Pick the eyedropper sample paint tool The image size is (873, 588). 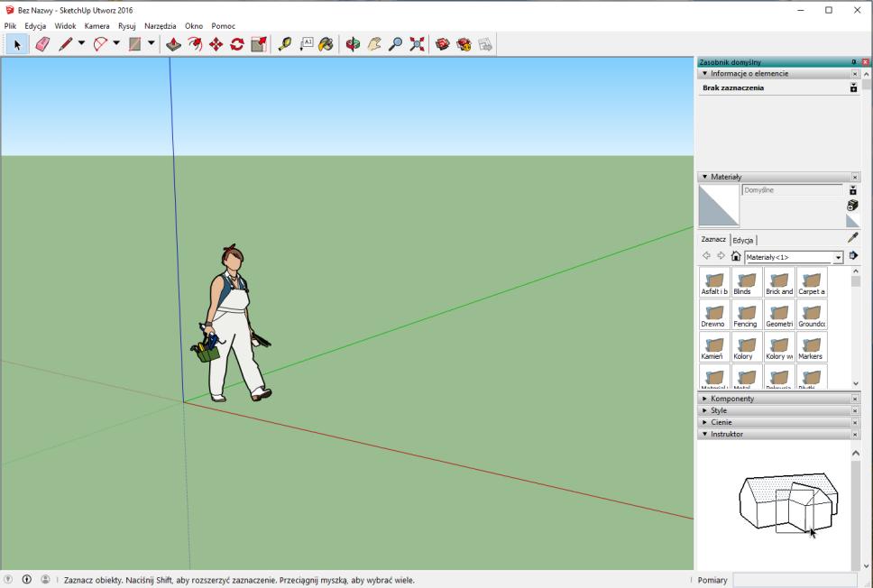852,238
